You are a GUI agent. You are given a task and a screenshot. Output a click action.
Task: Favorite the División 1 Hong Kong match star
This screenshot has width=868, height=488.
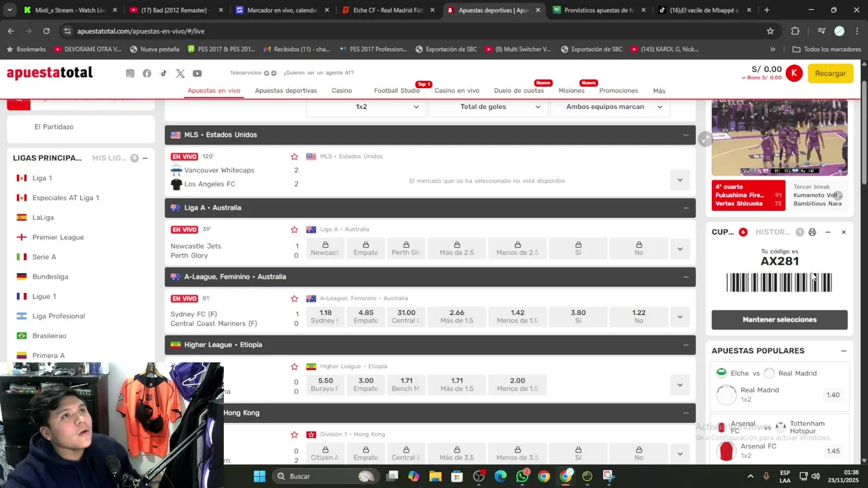click(294, 434)
